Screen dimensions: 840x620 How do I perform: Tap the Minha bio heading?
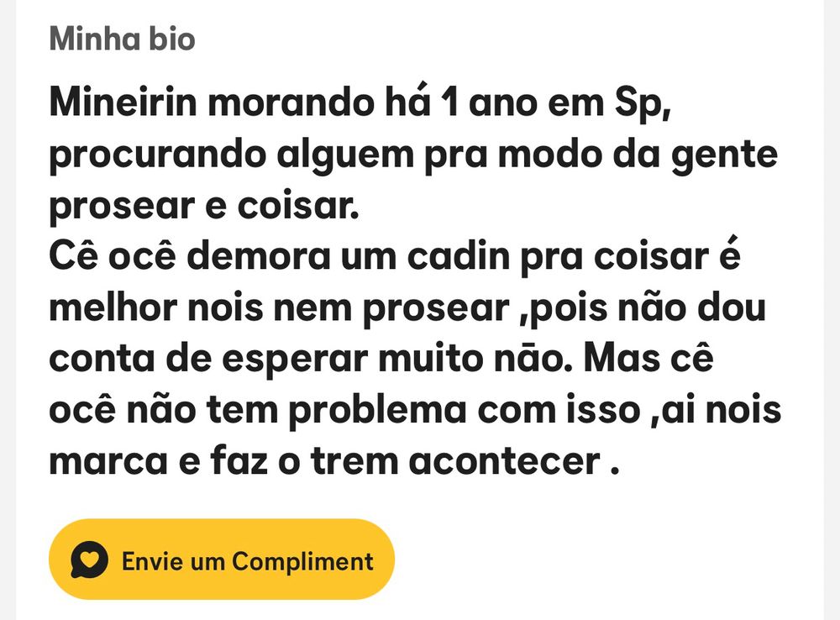tap(122, 39)
